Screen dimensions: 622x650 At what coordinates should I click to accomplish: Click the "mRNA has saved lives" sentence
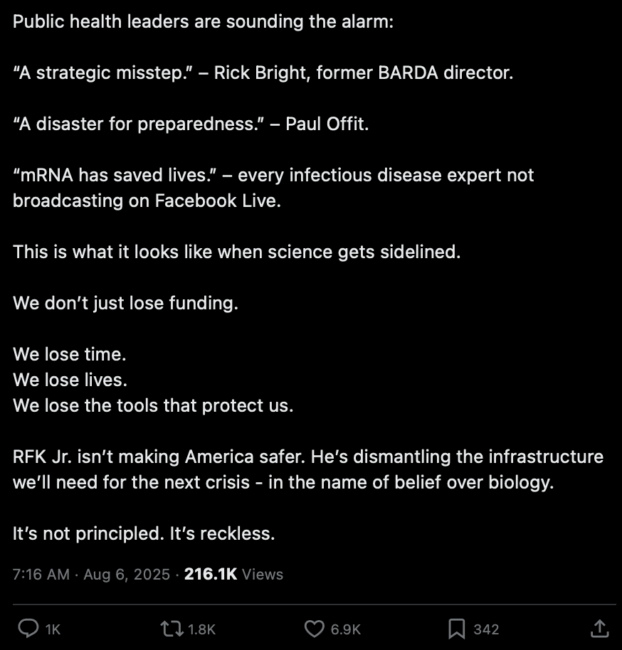(273, 188)
